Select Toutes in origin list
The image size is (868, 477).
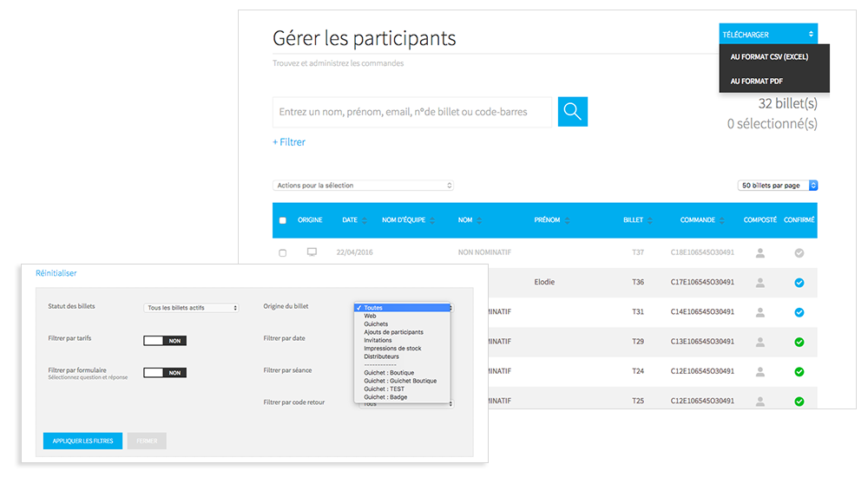(402, 308)
